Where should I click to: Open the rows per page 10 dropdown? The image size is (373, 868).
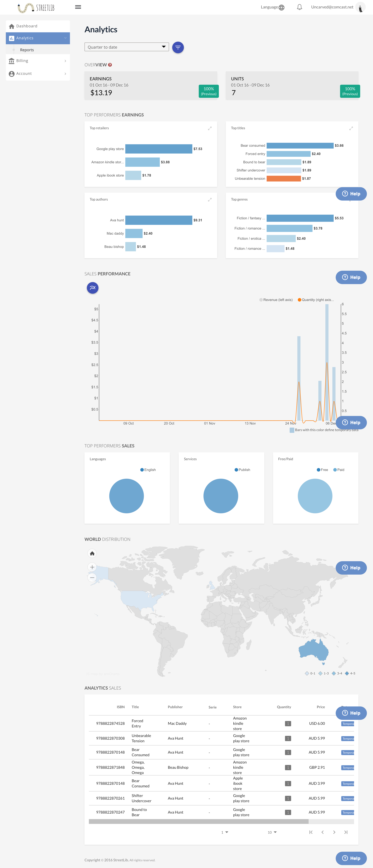pyautogui.click(x=272, y=832)
